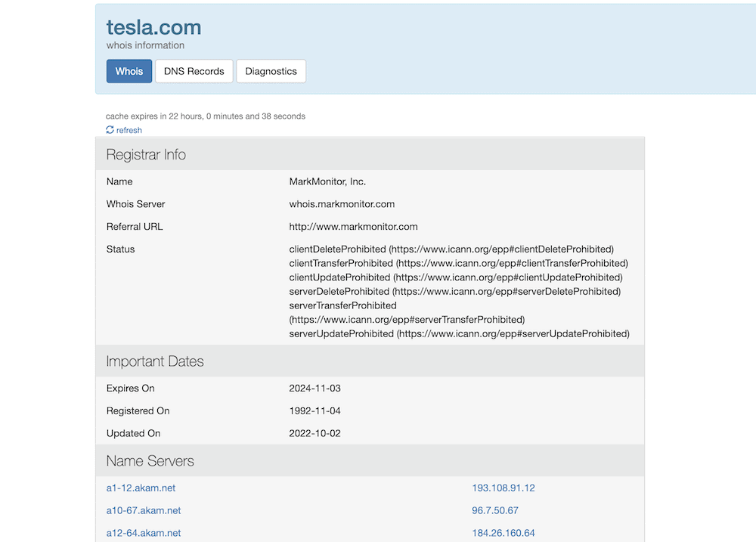This screenshot has width=756, height=542.
Task: Switch to the Whois tab
Action: (x=129, y=71)
